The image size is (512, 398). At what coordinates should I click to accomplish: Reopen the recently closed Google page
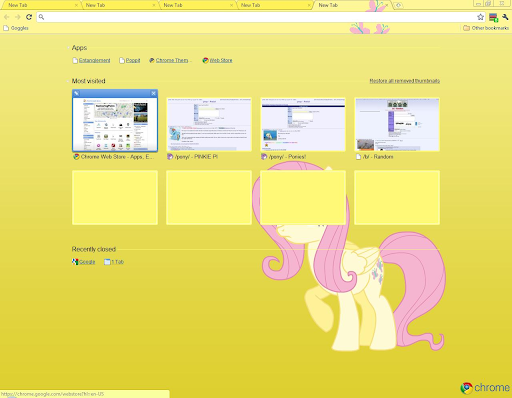click(x=83, y=262)
